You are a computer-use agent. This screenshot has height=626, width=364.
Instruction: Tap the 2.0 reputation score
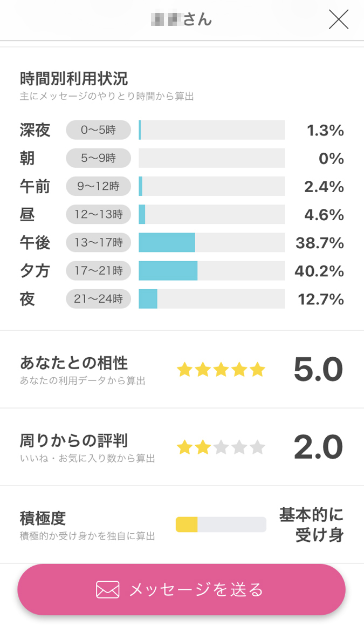click(318, 447)
